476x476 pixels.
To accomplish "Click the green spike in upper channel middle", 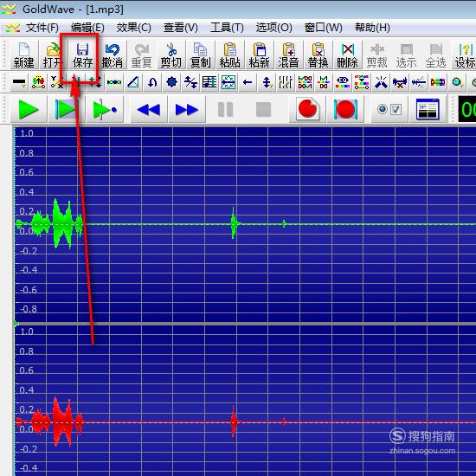I will click(x=233, y=223).
